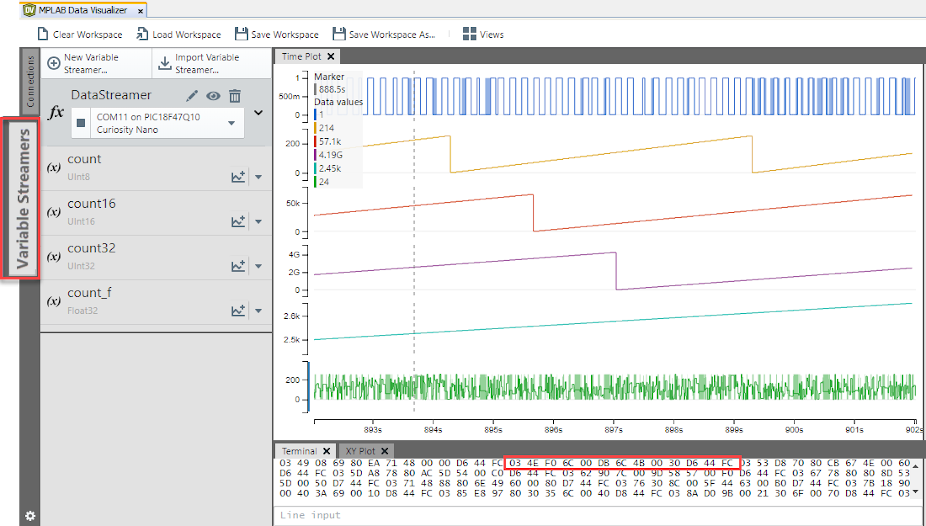This screenshot has width=926, height=526.
Task: Select the Variable Streamers side tab
Action: click(22, 199)
